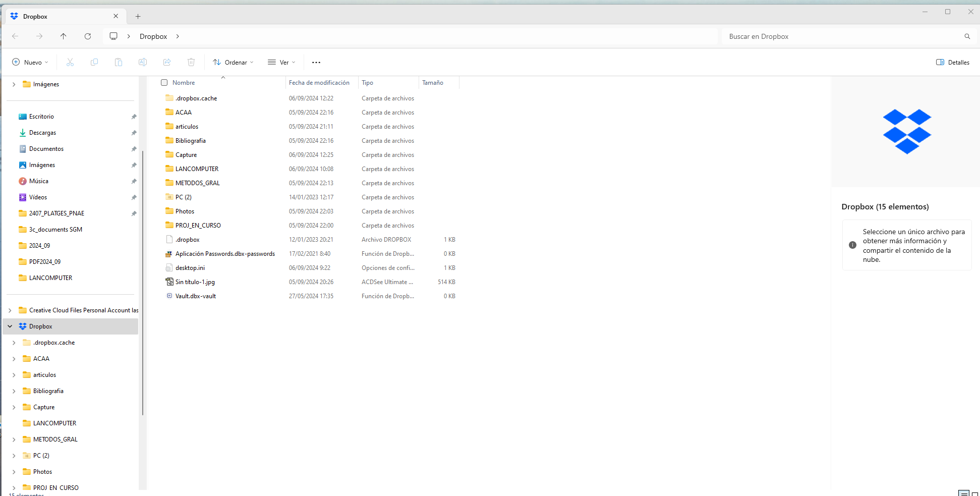Expand METODOS_GRAL folder in navigation tree
This screenshot has width=980, height=496.
(14, 439)
